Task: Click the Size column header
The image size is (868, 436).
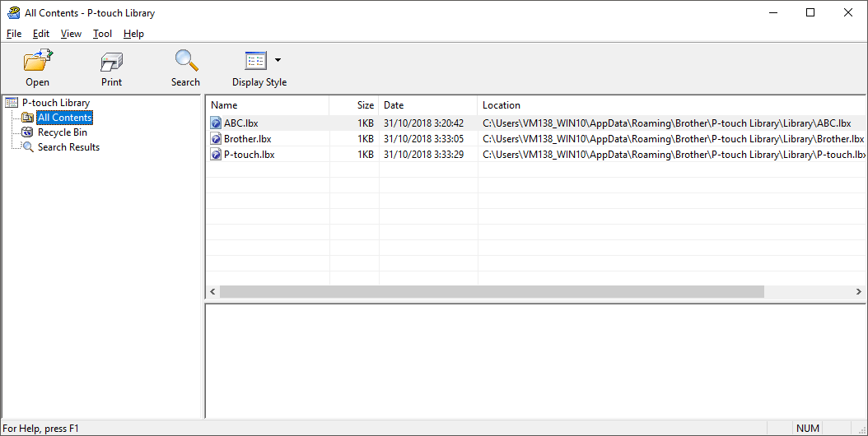Action: (x=354, y=105)
